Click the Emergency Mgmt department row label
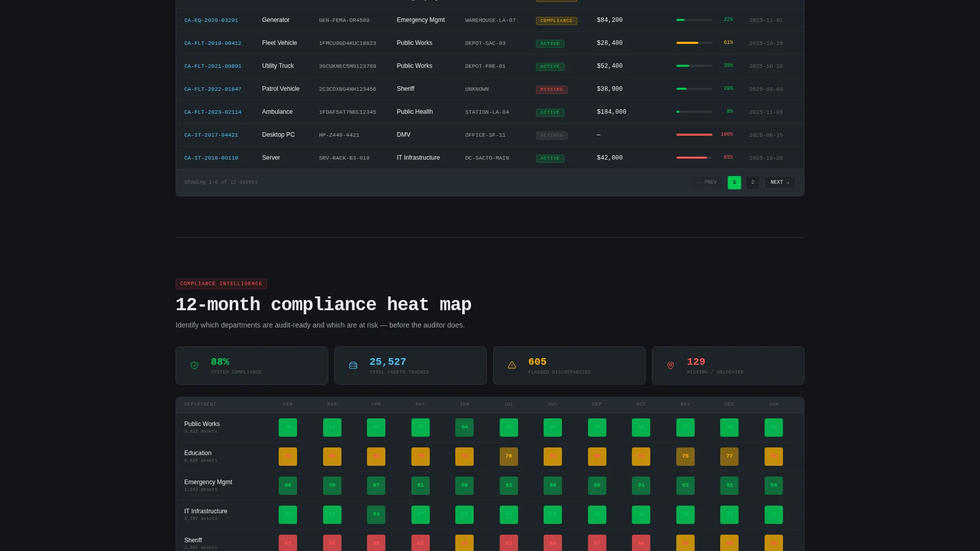 tap(208, 483)
